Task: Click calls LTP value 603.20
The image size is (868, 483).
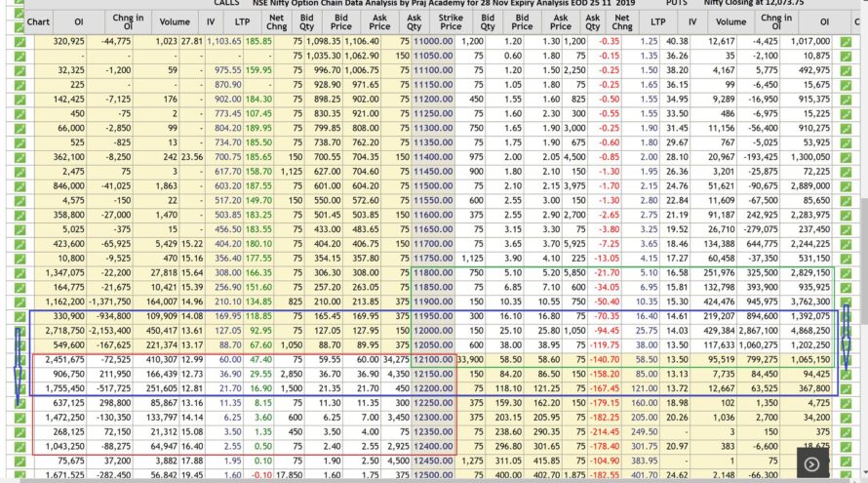Action: tap(228, 186)
